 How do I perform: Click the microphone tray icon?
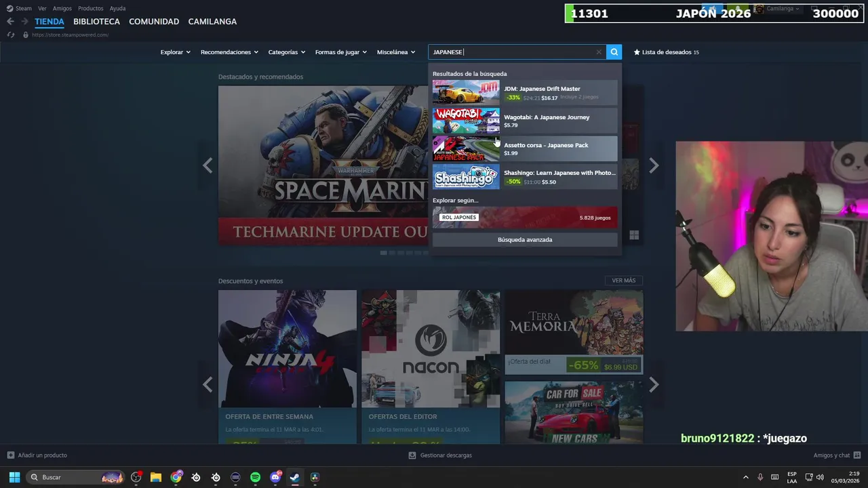760,477
